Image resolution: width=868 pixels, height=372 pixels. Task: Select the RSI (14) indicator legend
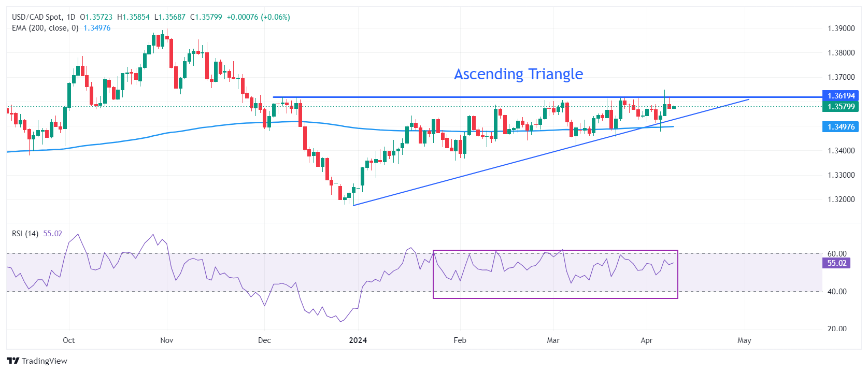(25, 234)
